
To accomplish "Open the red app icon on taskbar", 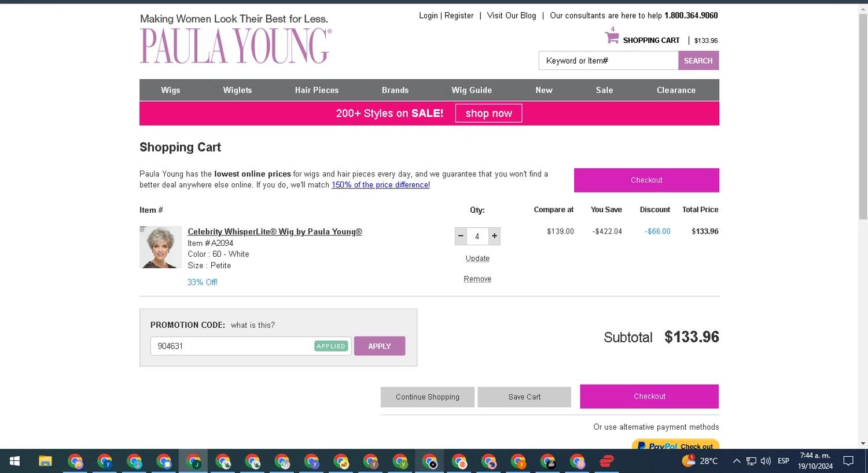I will pos(606,461).
